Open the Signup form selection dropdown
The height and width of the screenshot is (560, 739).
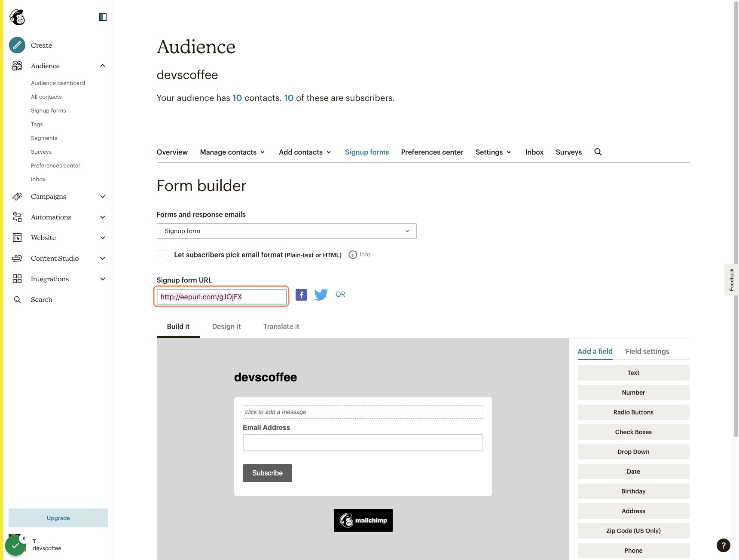tap(287, 231)
